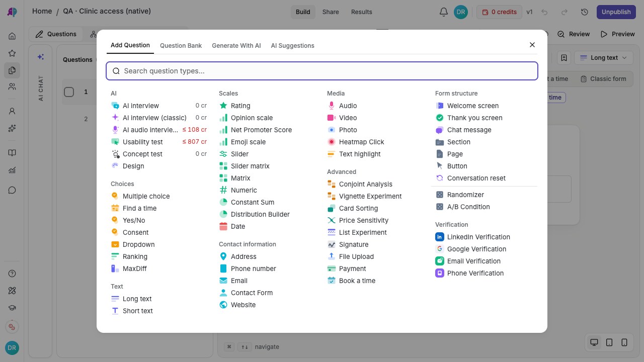Select the Emoji scale type

click(267, 142)
